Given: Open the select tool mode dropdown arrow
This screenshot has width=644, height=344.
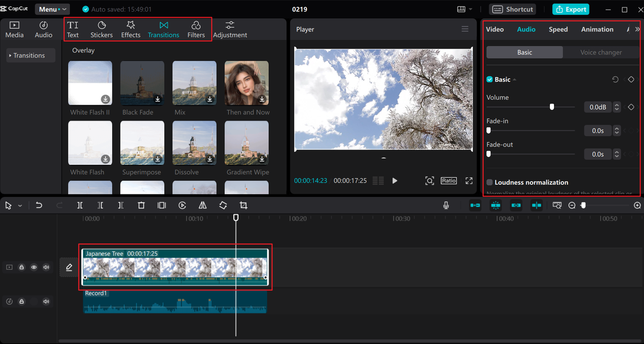Looking at the screenshot, I should 20,205.
